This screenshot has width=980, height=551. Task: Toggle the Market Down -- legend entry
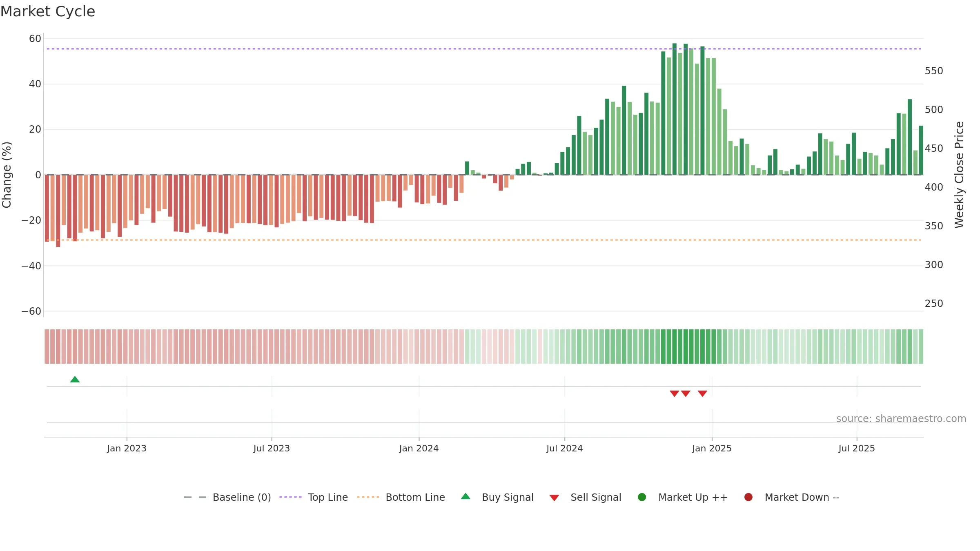click(x=791, y=497)
